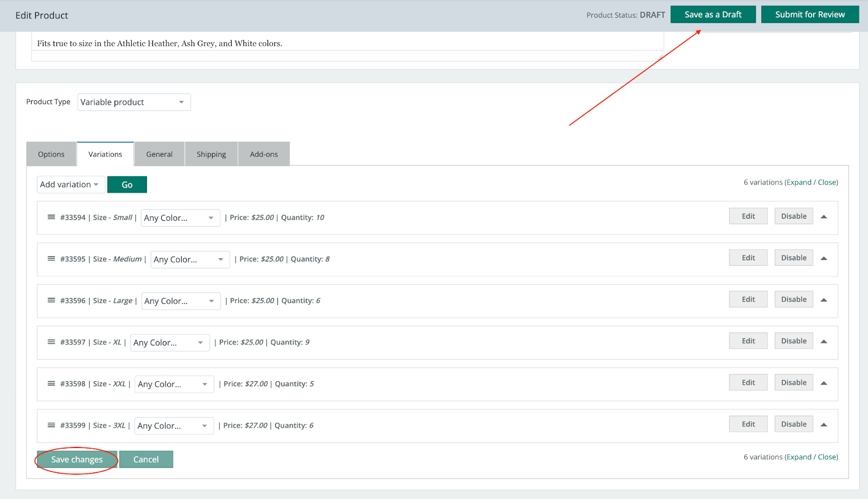Screen dimensions: 868x499
Task: Click drag handle icon for variation #33596
Action: 51,300
